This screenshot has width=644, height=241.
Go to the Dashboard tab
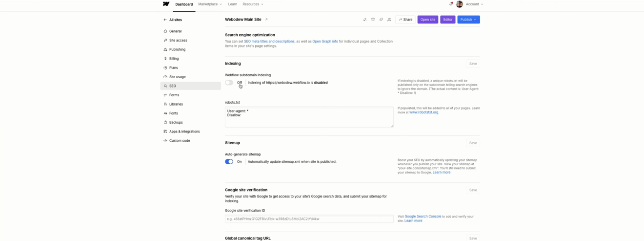point(184,4)
